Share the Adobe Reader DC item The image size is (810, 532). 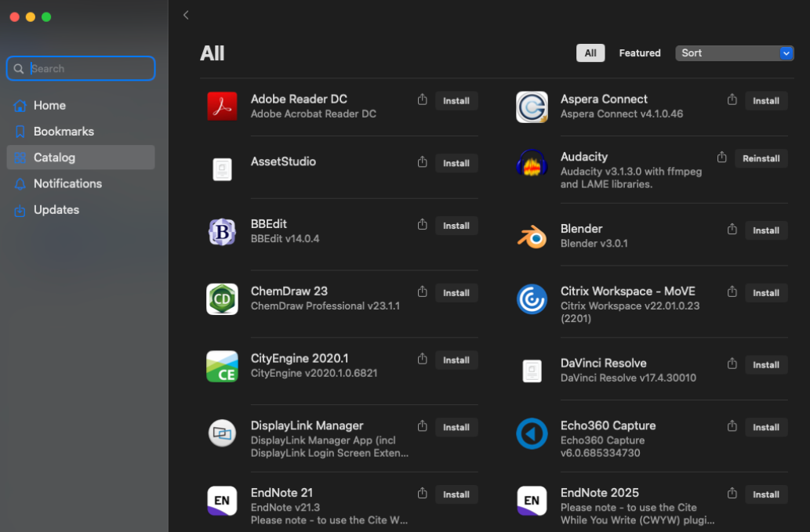(423, 100)
